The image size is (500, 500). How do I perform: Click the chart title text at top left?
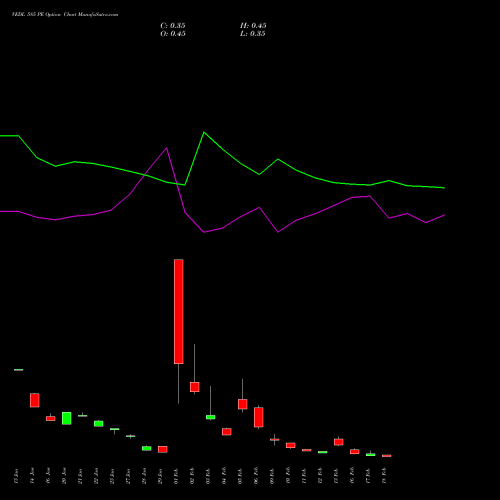65,15
